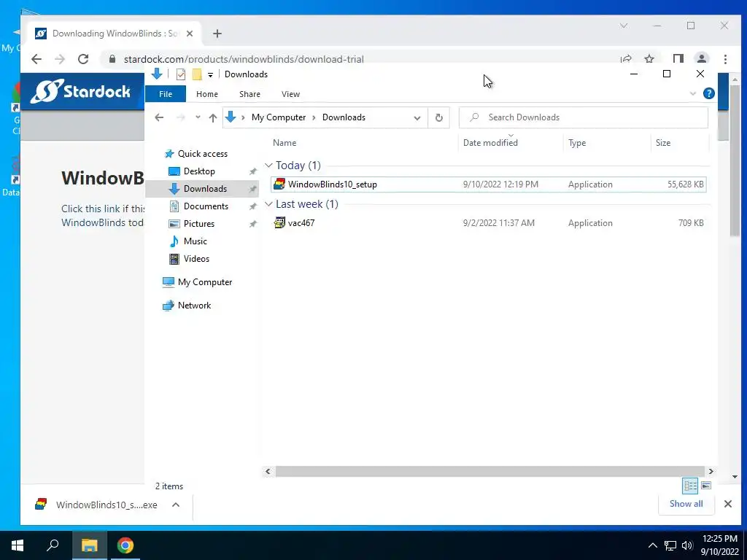This screenshot has height=560, width=747.
Task: Open Videos in the navigation pane
Action: pos(196,259)
